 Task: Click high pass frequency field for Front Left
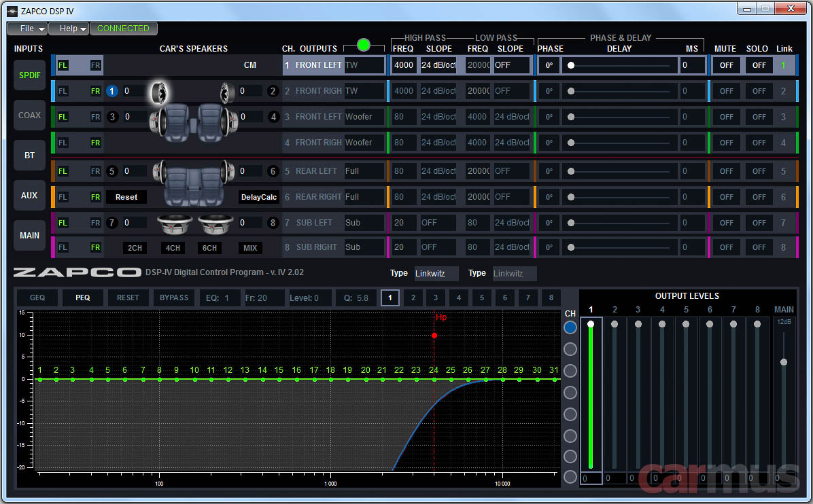click(x=404, y=65)
